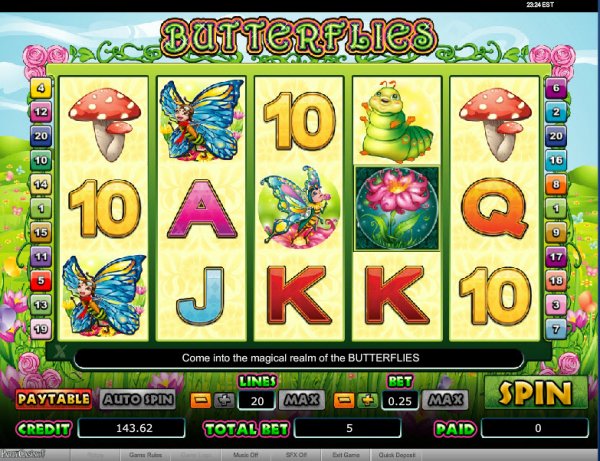
Task: Raise bet with the green plus
Action: (367, 400)
